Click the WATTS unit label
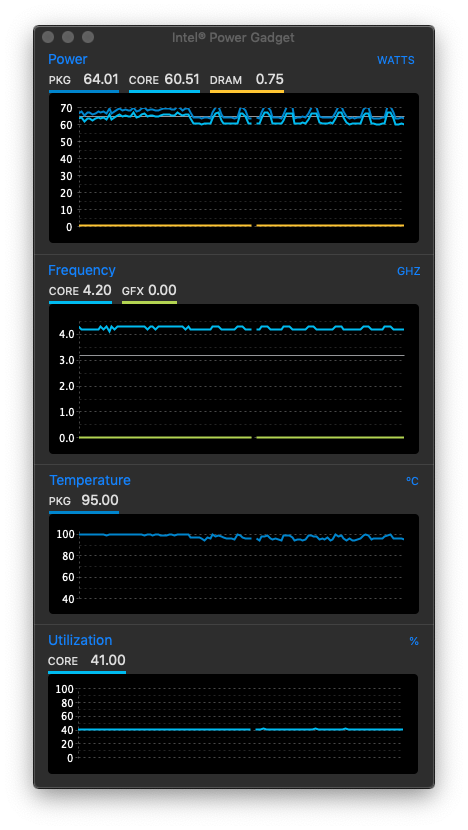The image size is (468, 830). [x=395, y=60]
